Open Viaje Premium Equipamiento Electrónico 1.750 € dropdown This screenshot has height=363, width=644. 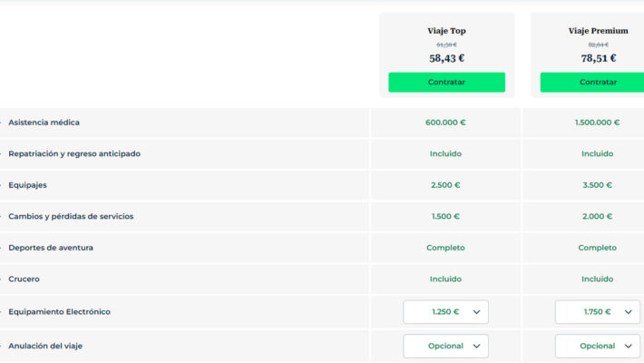click(597, 312)
